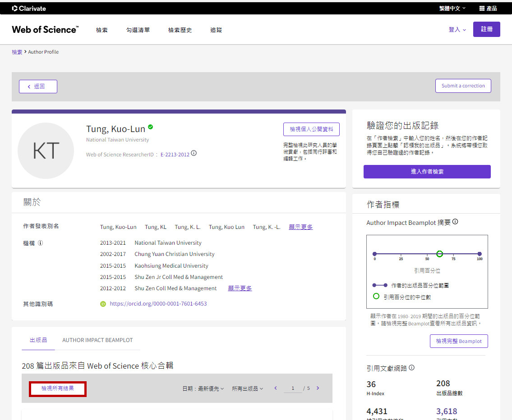Image resolution: width=512 pixels, height=420 pixels.
Task: Open the 檢索 menu
Action: tap(101, 30)
